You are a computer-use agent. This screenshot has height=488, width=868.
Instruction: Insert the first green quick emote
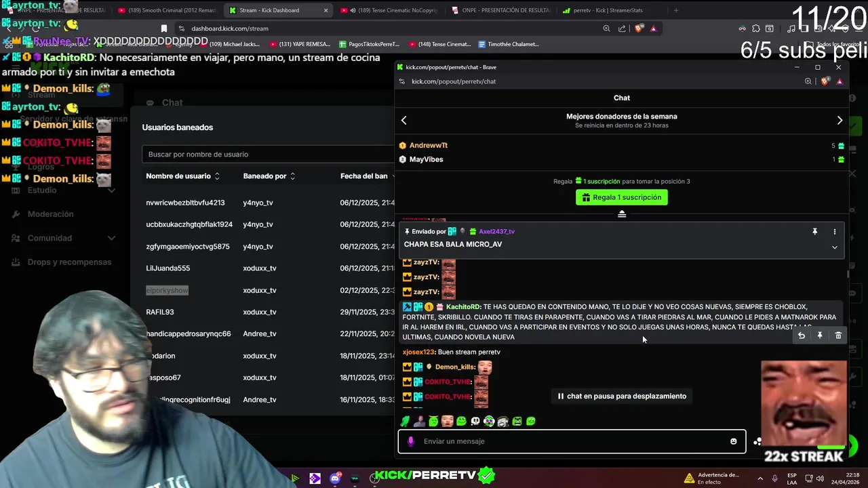[405, 422]
